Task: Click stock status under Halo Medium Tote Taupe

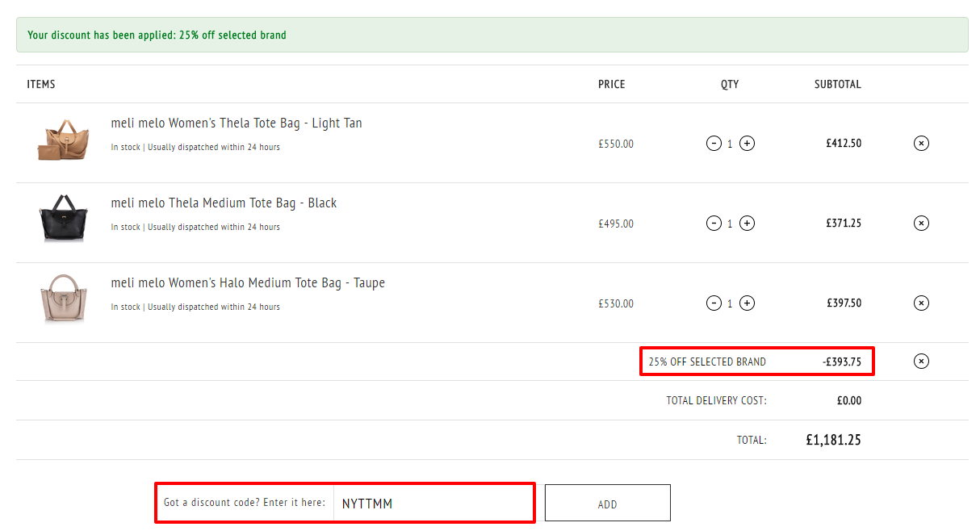Action: [195, 307]
